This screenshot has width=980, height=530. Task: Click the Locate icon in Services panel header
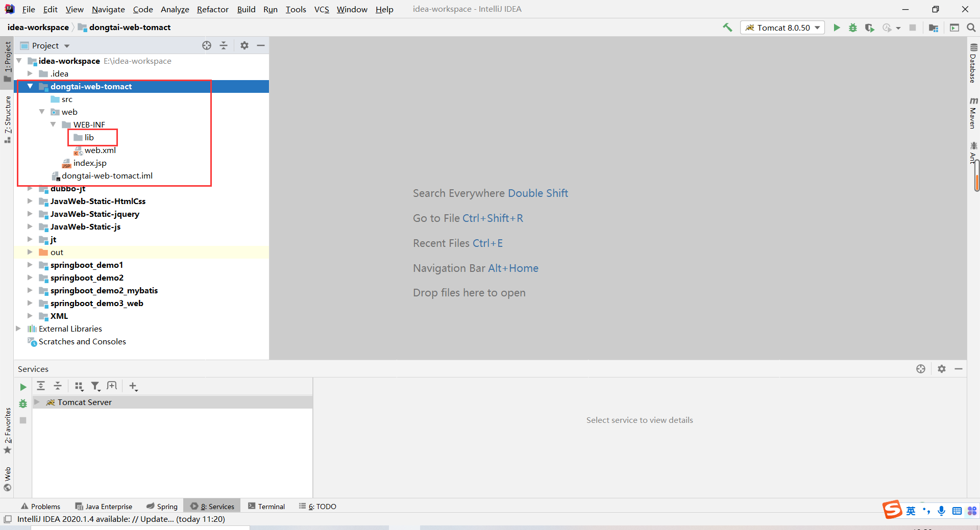(x=921, y=369)
